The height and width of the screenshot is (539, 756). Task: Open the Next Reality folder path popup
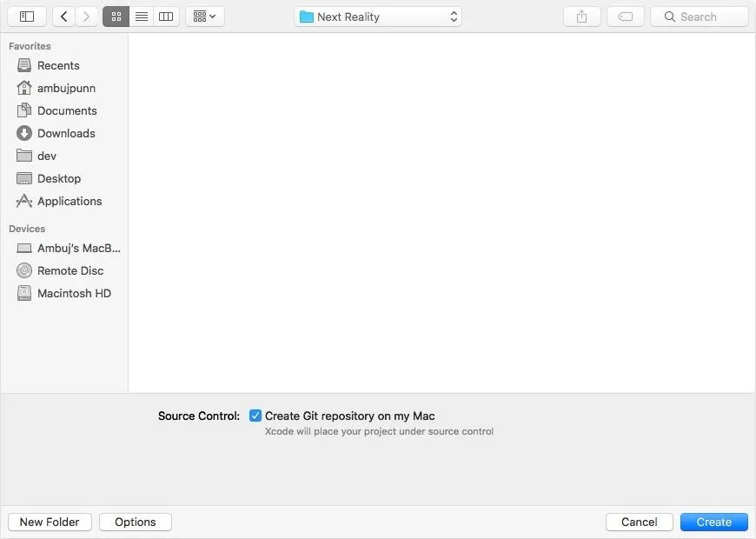(377, 17)
